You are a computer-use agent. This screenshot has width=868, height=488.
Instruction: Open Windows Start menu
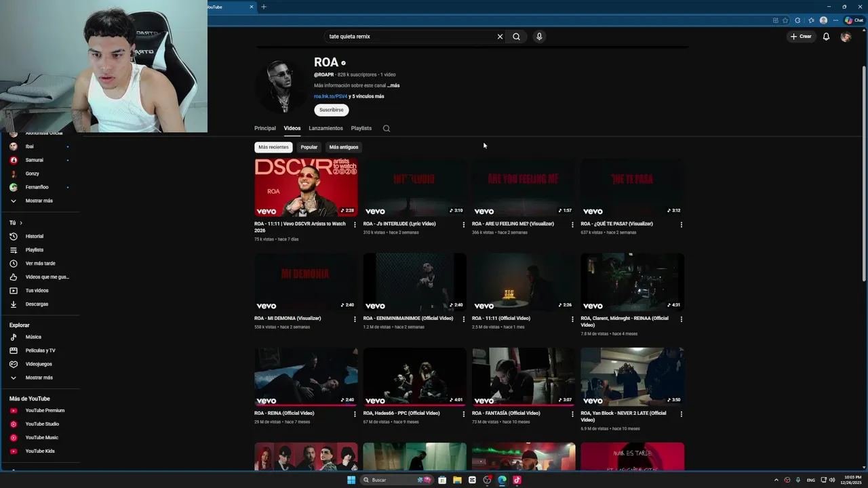[351, 480]
